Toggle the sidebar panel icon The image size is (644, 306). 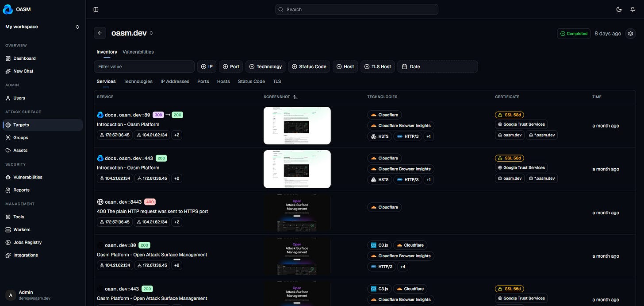(x=96, y=9)
